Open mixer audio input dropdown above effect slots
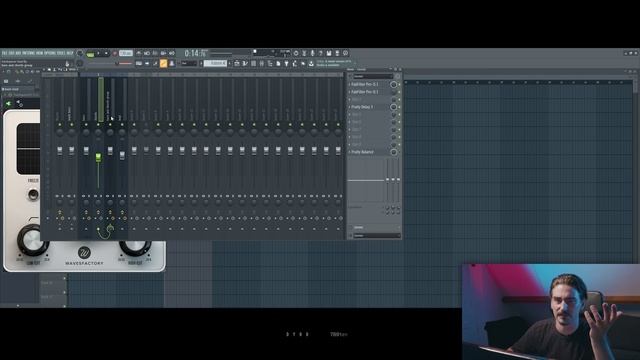This screenshot has width=640, height=360. coord(373,76)
